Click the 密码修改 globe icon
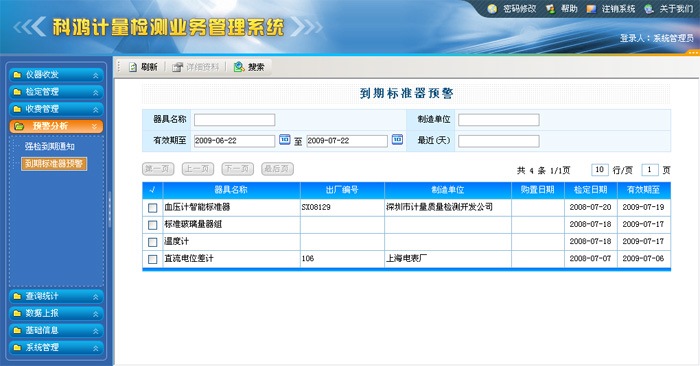The image size is (700, 366). point(492,8)
